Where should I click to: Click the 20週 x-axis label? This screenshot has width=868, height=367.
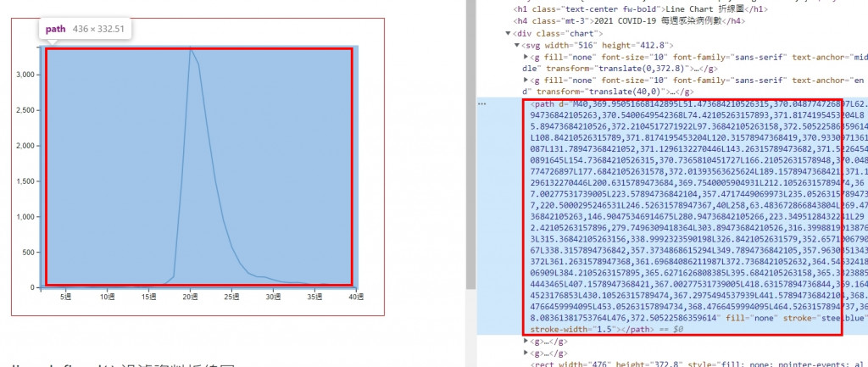click(191, 297)
